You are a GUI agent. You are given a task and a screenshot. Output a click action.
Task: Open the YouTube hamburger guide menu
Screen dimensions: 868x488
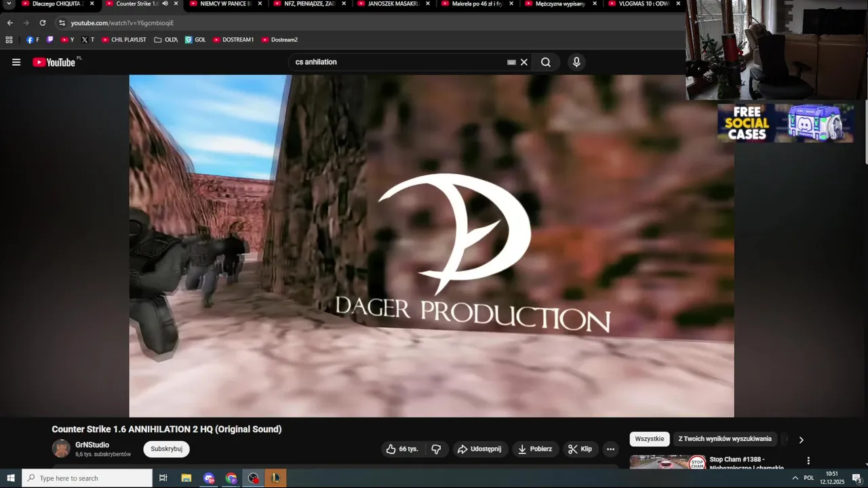coord(16,62)
